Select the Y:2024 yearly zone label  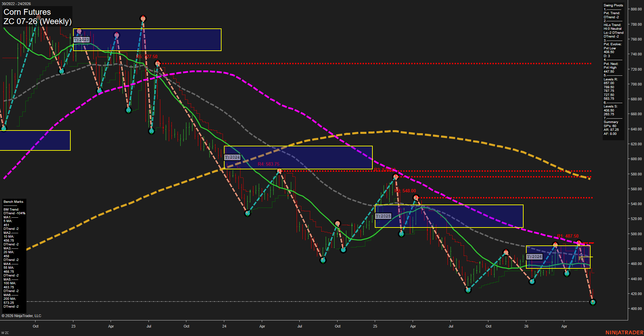point(232,157)
